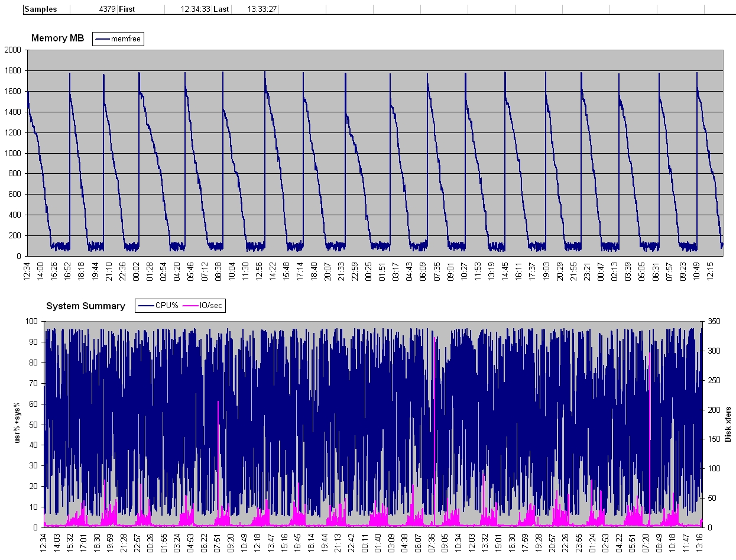Image resolution: width=736 pixels, height=560 pixels.
Task: Select the 13:33:27 end time cell
Action: (262, 9)
